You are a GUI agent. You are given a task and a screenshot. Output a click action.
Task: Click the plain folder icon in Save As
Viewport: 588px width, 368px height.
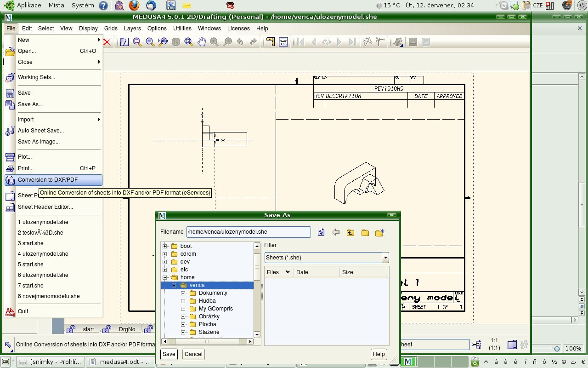click(x=365, y=232)
